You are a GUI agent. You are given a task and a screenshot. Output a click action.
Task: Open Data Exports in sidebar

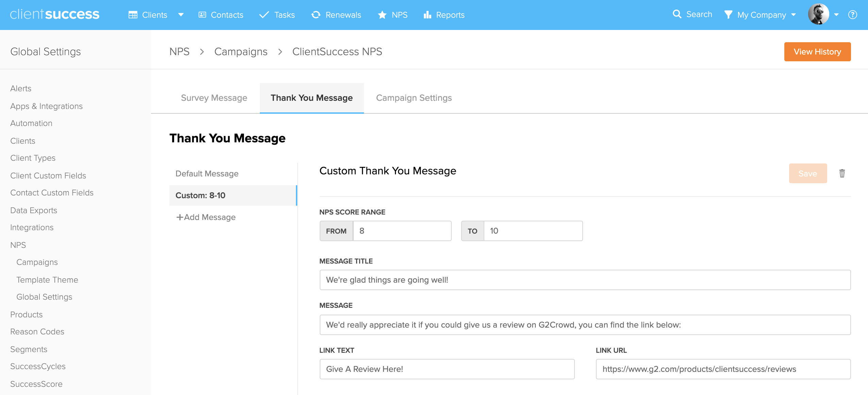tap(34, 210)
